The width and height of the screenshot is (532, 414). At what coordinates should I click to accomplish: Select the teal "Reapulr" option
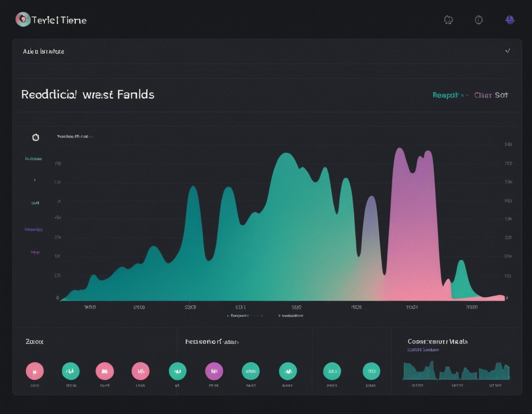[x=446, y=95]
